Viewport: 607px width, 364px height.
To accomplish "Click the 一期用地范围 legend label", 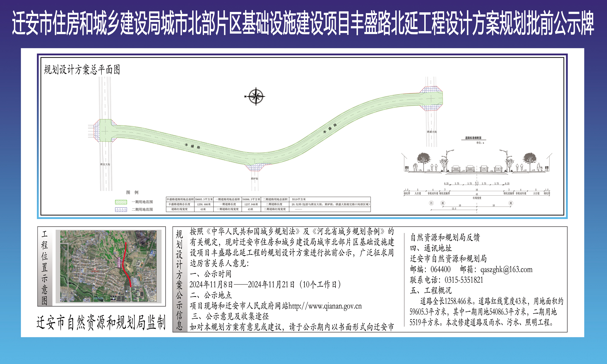I will click(142, 202).
